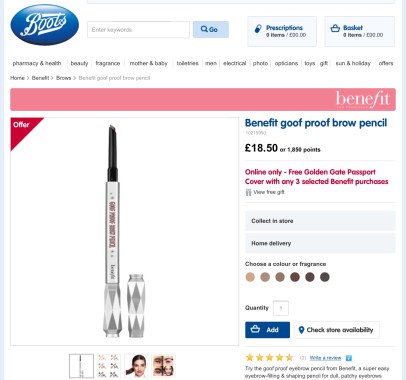The width and height of the screenshot is (406, 380).
Task: Open the basket icon in header
Action: click(335, 28)
